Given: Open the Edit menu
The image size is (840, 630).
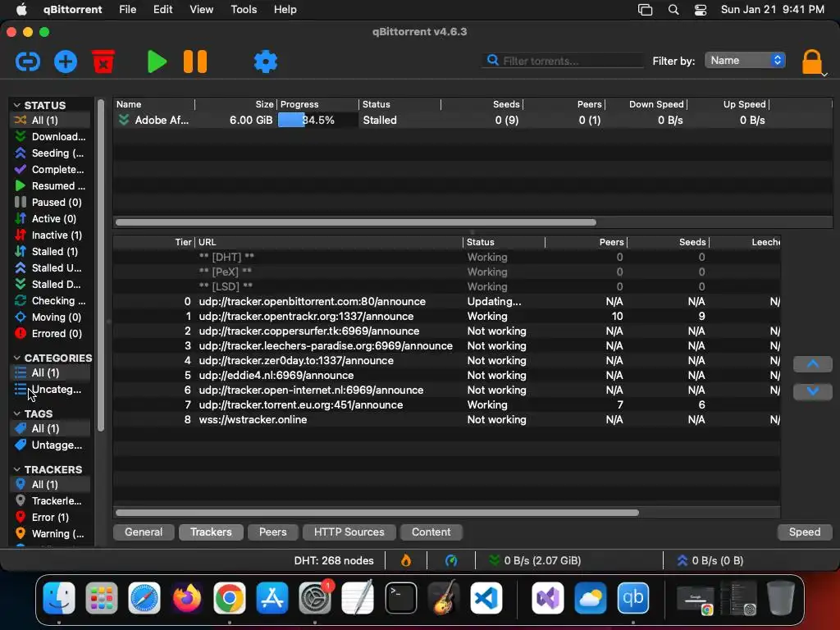Looking at the screenshot, I should pyautogui.click(x=163, y=10).
